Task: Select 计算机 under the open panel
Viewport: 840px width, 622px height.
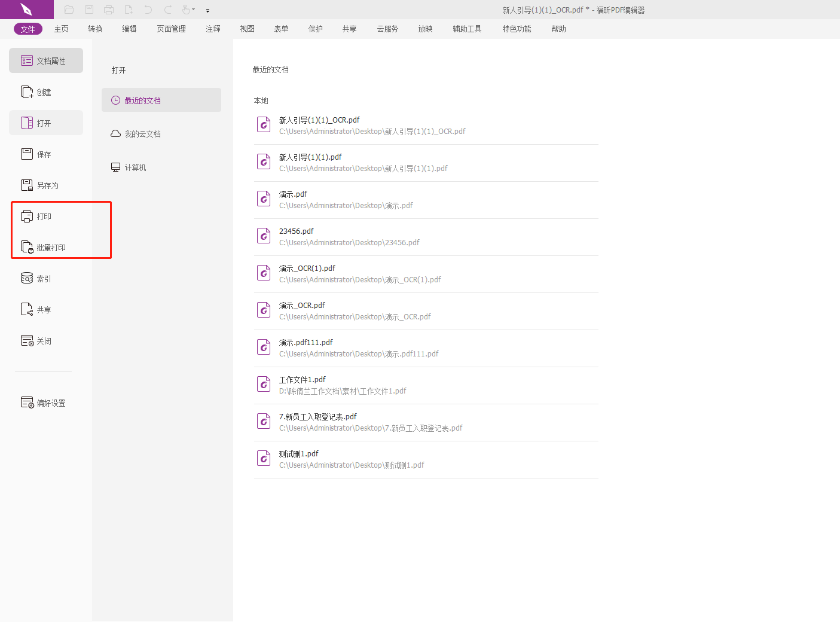Action: pyautogui.click(x=135, y=167)
